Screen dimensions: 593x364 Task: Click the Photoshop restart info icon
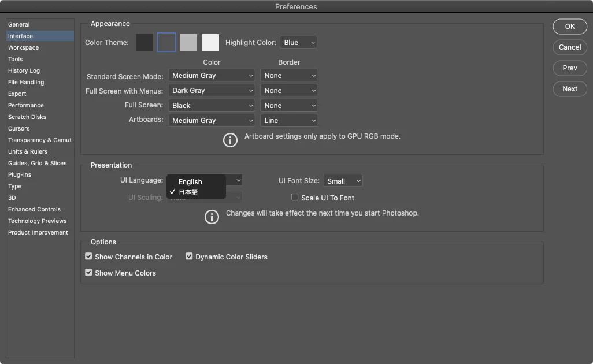[212, 217]
